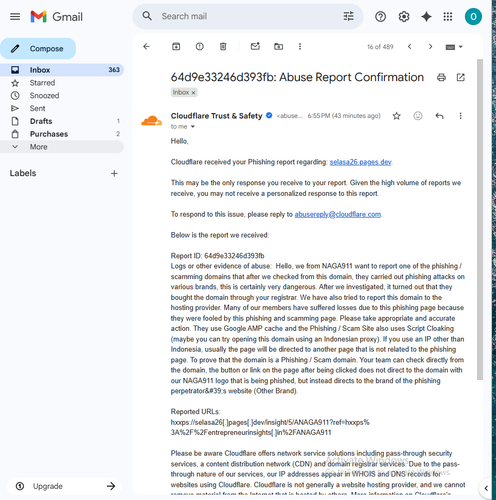This screenshot has height=500, width=496.
Task: Click the 'Reported URLs:' text
Action: pos(195,412)
